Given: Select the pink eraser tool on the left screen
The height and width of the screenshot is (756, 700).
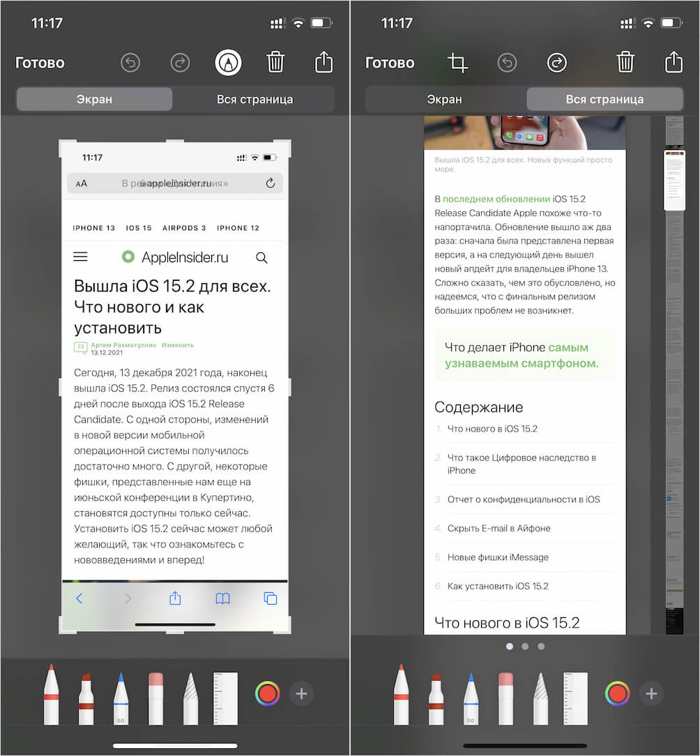Looking at the screenshot, I should (155, 697).
